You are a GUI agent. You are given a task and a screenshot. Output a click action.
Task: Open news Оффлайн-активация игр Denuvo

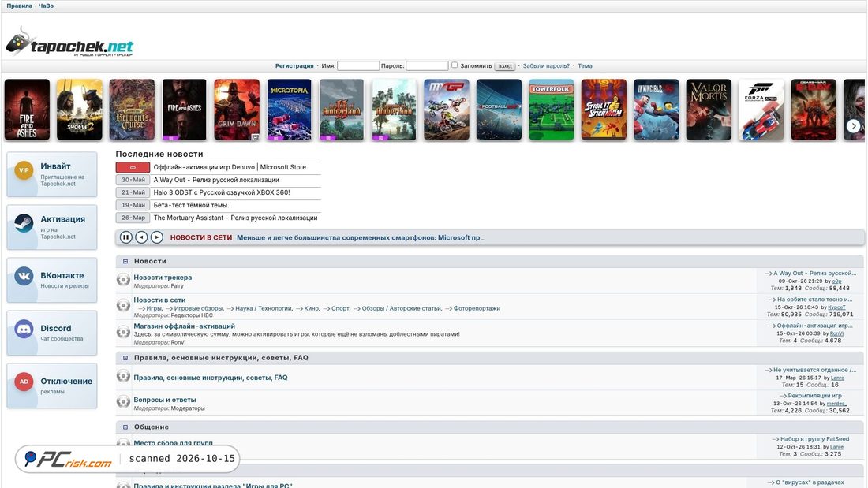pyautogui.click(x=230, y=167)
